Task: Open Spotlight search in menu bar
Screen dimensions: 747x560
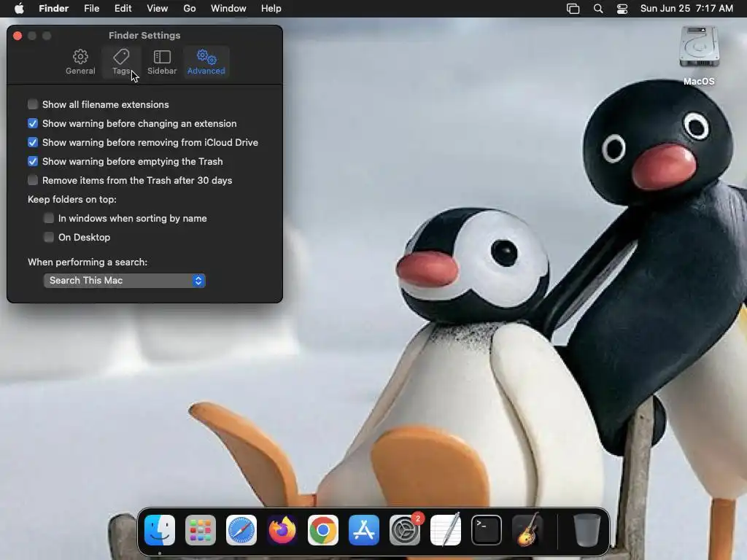Action: 598,9
